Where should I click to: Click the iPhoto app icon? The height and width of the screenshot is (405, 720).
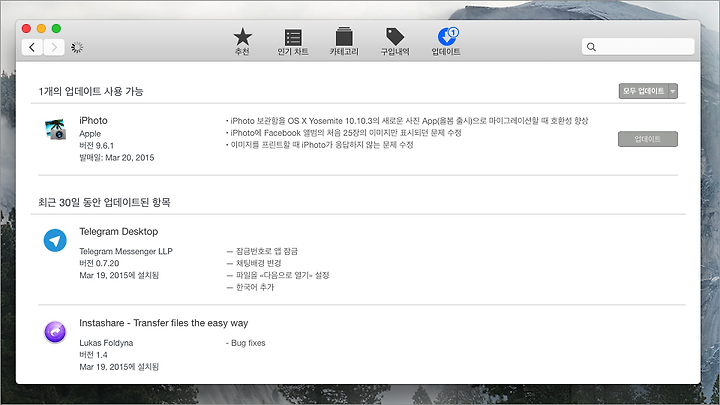[x=56, y=129]
